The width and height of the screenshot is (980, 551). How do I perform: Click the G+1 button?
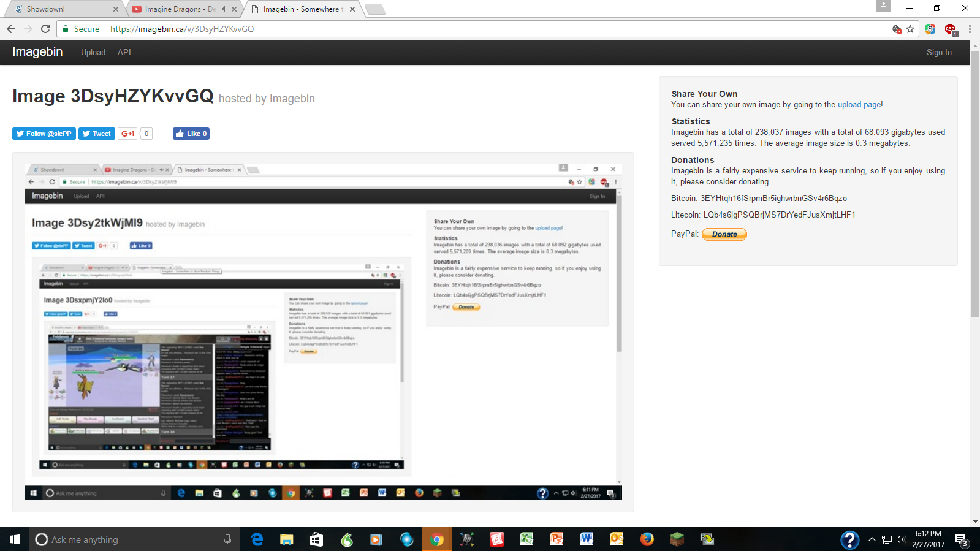pos(127,134)
